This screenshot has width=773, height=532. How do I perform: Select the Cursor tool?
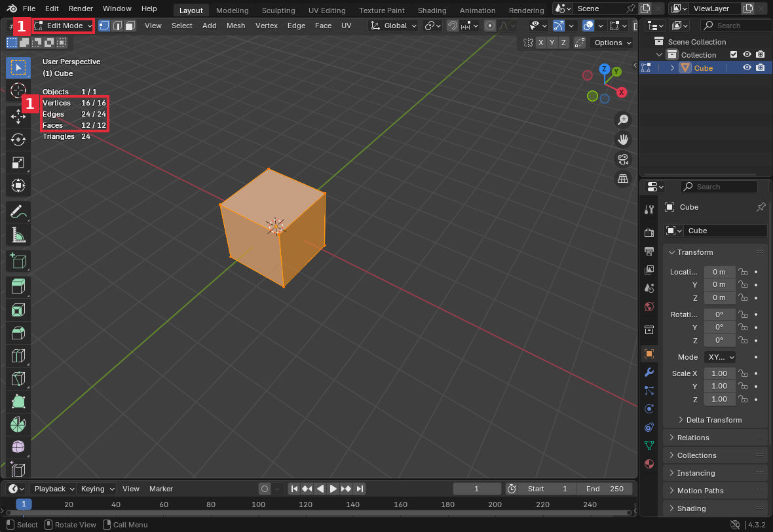18,90
